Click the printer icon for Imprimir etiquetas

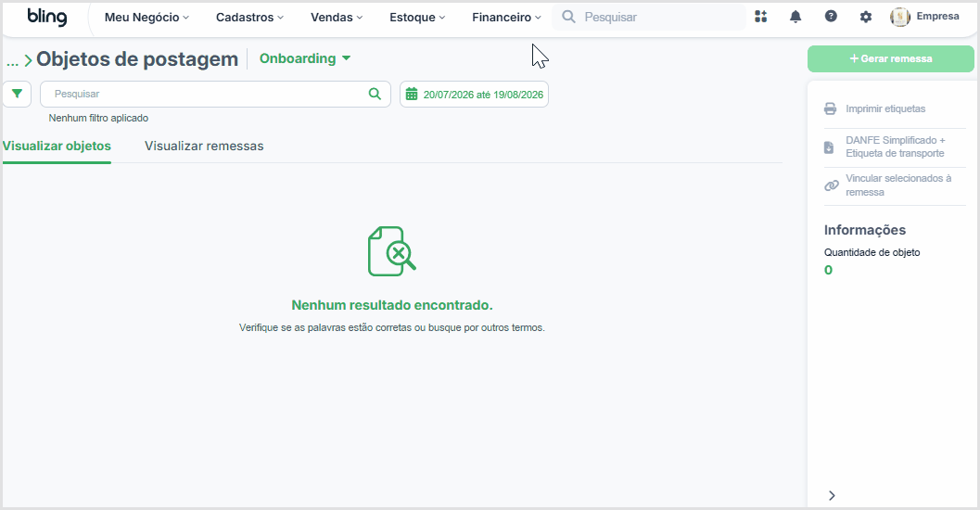coord(830,108)
